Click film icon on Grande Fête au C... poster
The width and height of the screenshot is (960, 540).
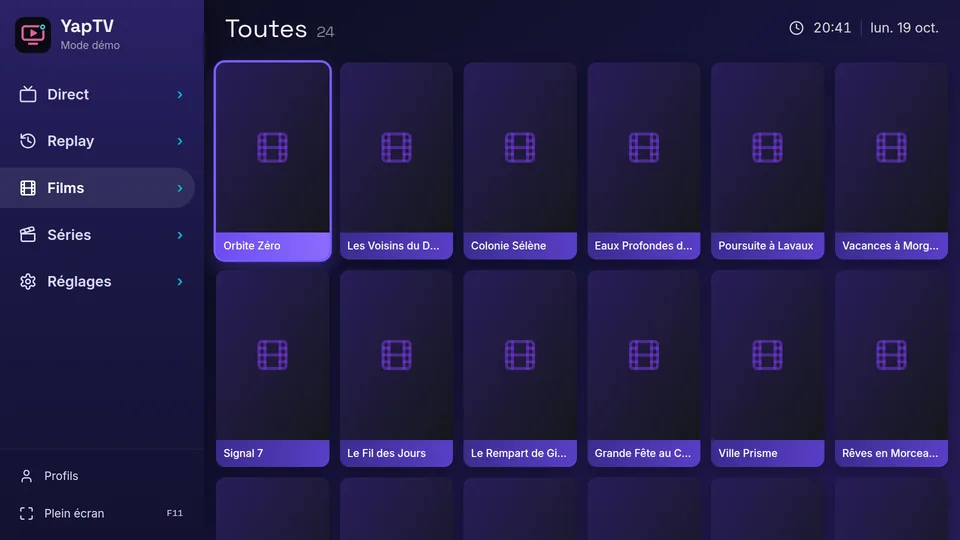point(643,355)
